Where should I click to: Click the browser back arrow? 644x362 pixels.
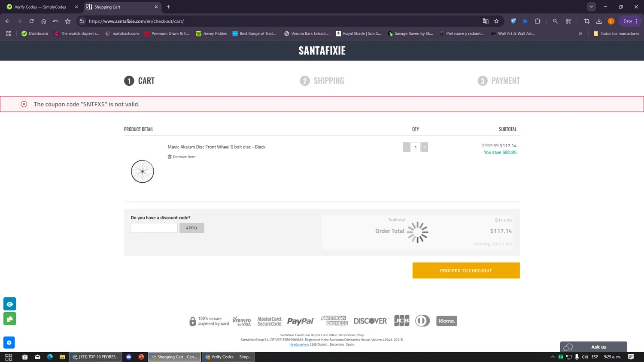tap(7, 21)
